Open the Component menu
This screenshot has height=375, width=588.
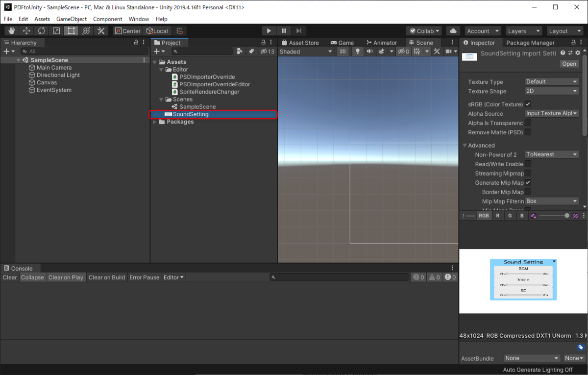coord(108,19)
